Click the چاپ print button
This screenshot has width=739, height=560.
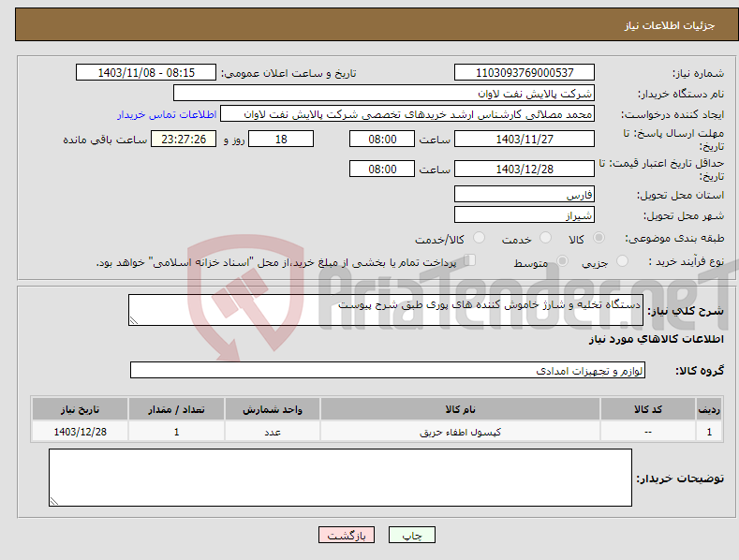(412, 535)
